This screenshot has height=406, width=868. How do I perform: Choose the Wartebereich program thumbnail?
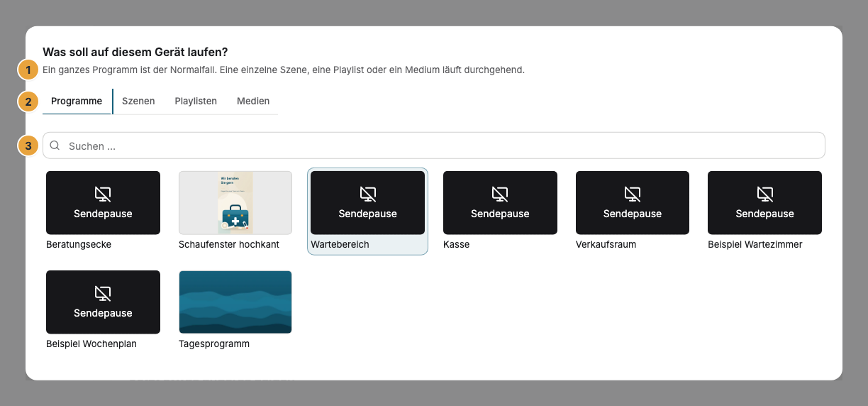367,203
